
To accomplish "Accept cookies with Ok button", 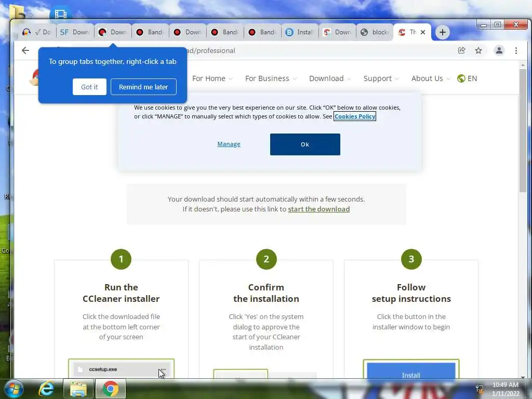I will click(x=305, y=144).
